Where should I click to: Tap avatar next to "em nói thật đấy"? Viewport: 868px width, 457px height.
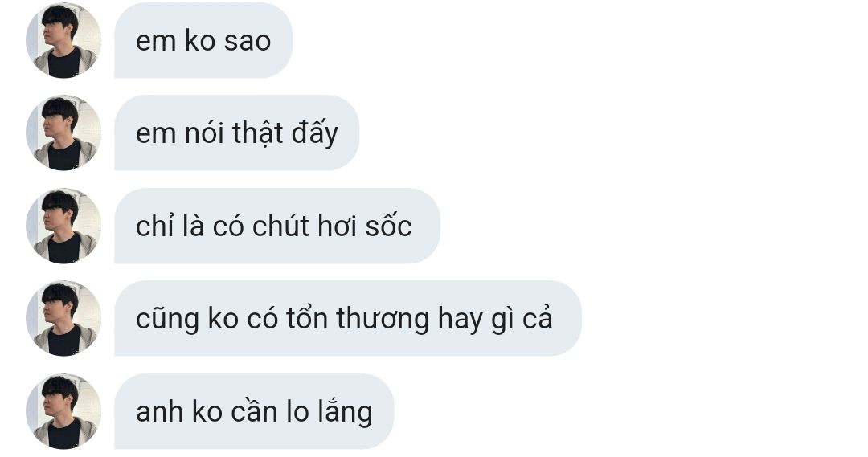63,133
